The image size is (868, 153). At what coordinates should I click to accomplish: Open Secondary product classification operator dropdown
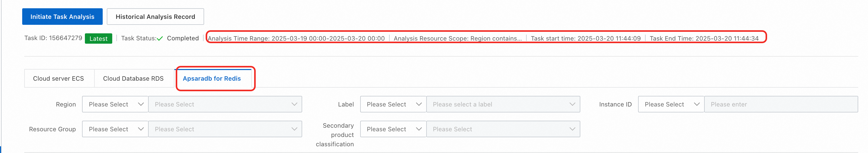click(x=393, y=129)
